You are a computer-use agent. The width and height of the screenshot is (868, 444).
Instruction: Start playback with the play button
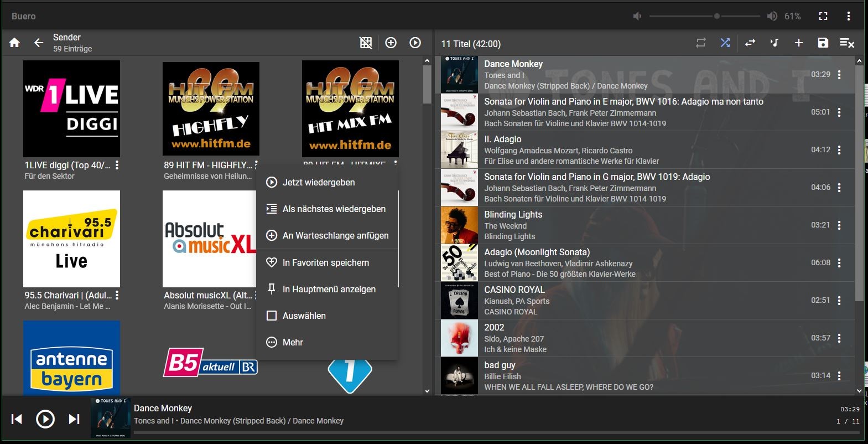45,419
